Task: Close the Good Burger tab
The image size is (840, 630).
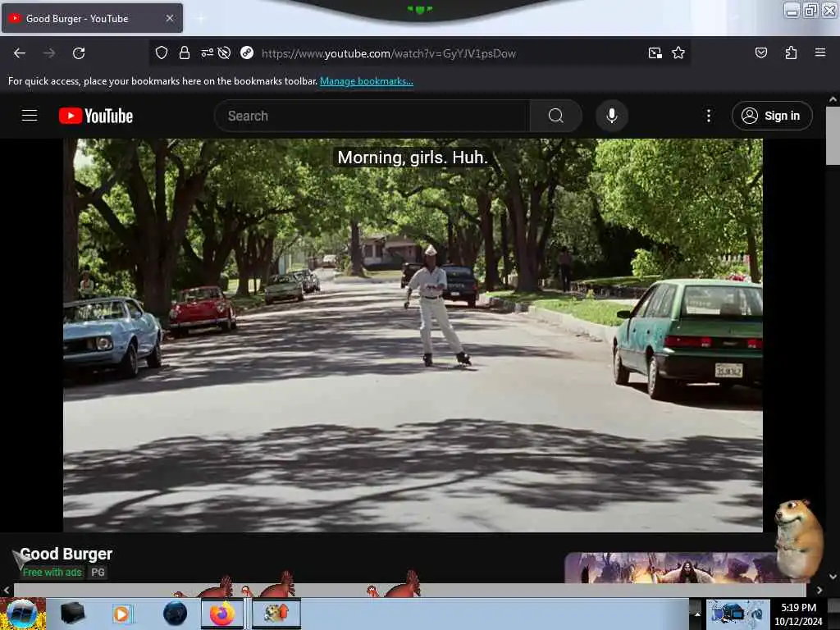Action: pyautogui.click(x=169, y=18)
